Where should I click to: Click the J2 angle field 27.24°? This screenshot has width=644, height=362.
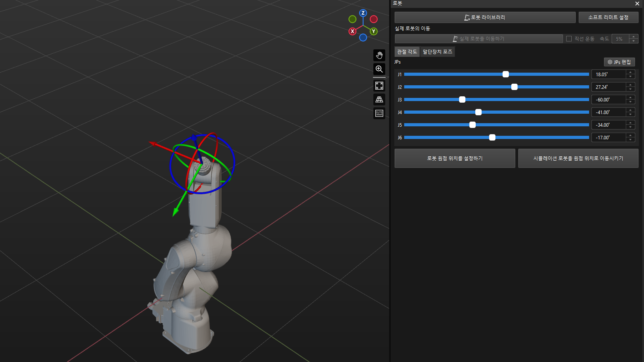609,87
